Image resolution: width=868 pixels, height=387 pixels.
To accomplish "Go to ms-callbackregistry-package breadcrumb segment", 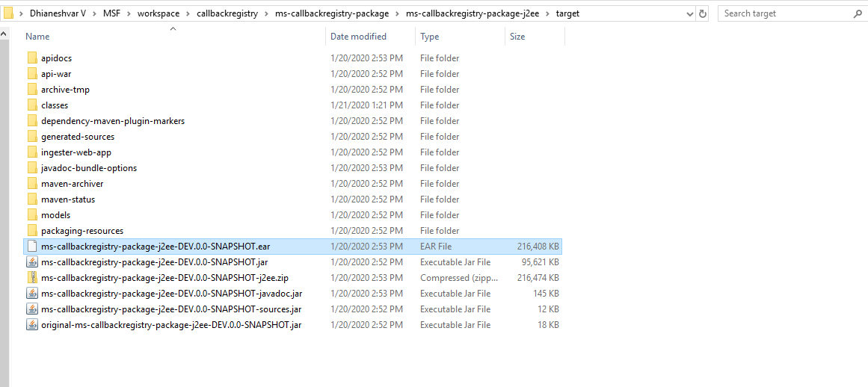I will 331,13.
